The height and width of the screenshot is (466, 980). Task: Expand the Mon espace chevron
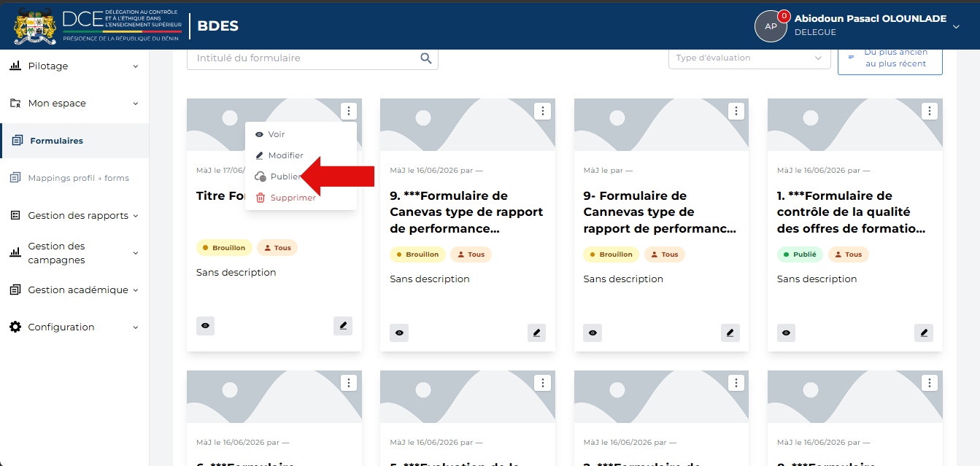tap(136, 104)
